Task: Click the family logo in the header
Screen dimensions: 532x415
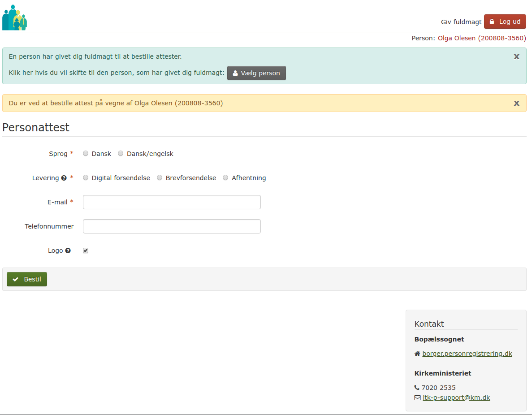Action: (x=14, y=17)
